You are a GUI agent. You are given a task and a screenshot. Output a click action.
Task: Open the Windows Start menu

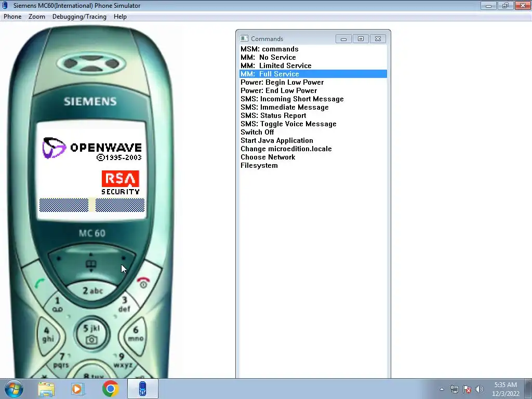click(x=14, y=389)
